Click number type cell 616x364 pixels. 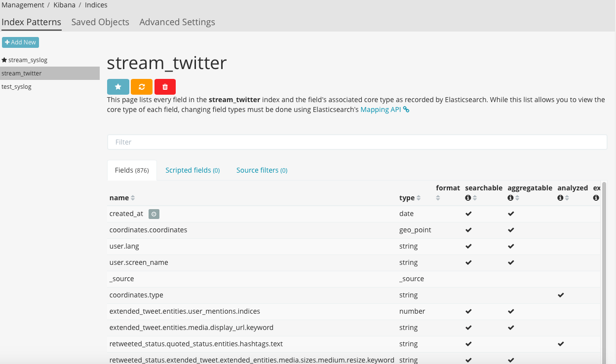pos(412,311)
